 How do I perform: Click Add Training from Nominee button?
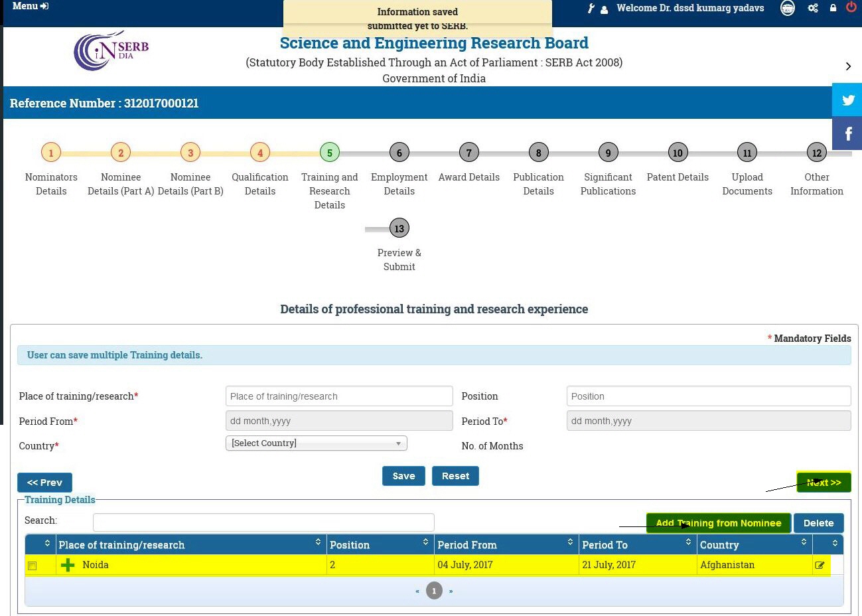[719, 523]
